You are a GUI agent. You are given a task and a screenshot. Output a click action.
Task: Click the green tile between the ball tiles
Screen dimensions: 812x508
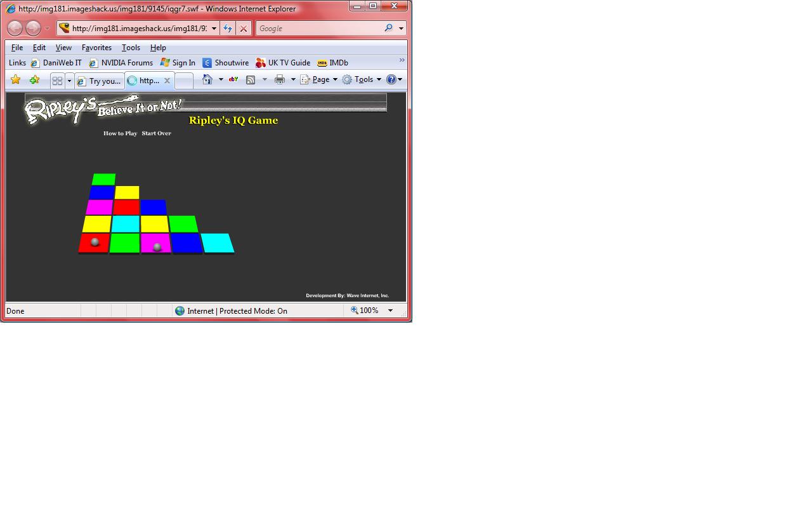tap(125, 243)
